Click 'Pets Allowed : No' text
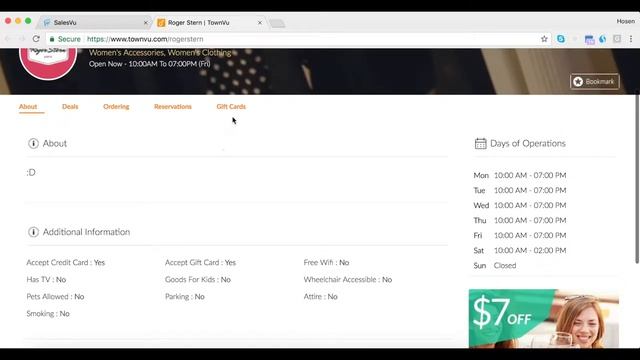The height and width of the screenshot is (360, 640). click(x=55, y=297)
